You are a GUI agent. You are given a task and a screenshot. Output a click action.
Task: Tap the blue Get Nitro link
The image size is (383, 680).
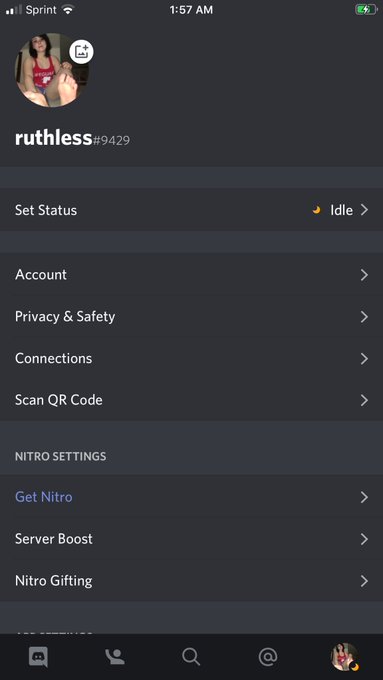pos(44,497)
